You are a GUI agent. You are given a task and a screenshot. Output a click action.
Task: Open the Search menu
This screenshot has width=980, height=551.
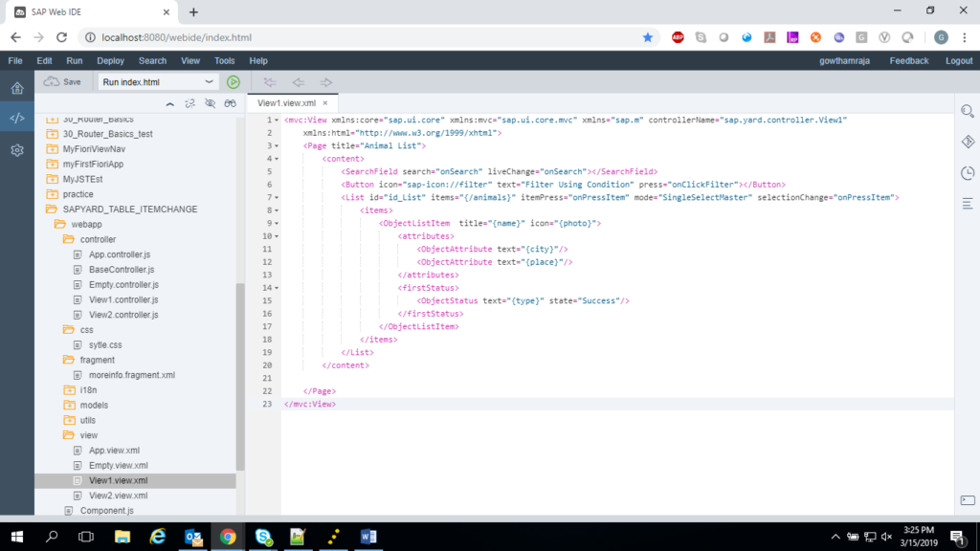click(152, 60)
